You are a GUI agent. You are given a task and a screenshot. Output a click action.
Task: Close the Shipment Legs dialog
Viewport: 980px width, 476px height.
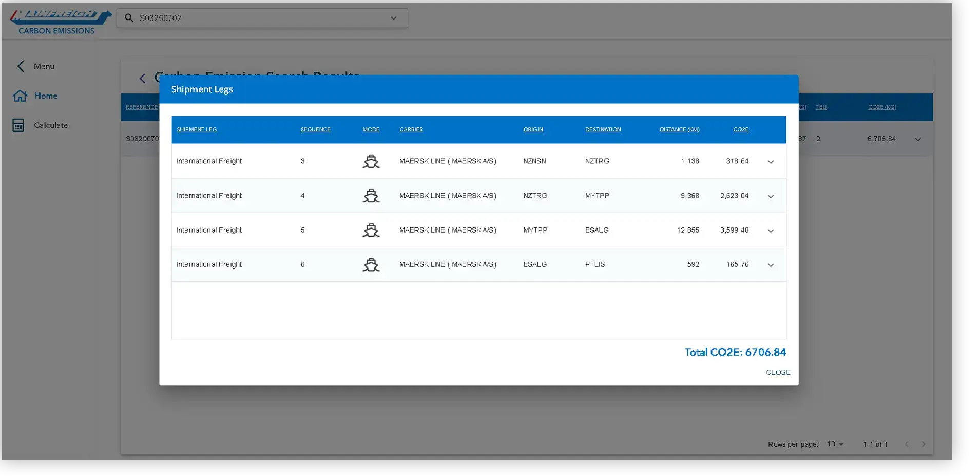(x=778, y=372)
